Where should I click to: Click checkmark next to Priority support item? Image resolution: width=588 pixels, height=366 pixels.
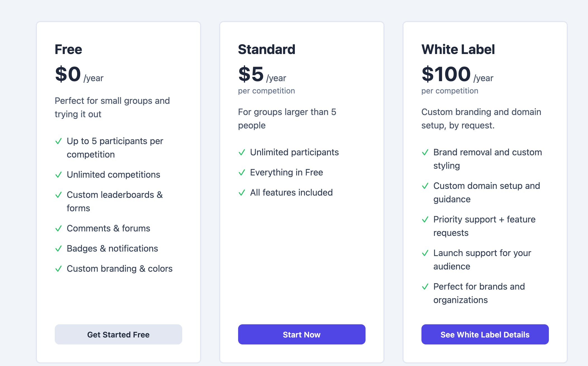[x=425, y=220]
